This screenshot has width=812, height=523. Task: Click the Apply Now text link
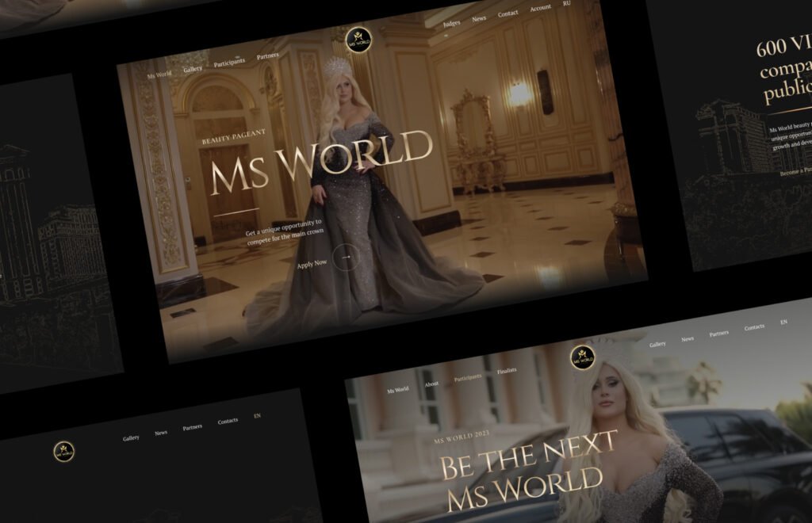pyautogui.click(x=312, y=264)
